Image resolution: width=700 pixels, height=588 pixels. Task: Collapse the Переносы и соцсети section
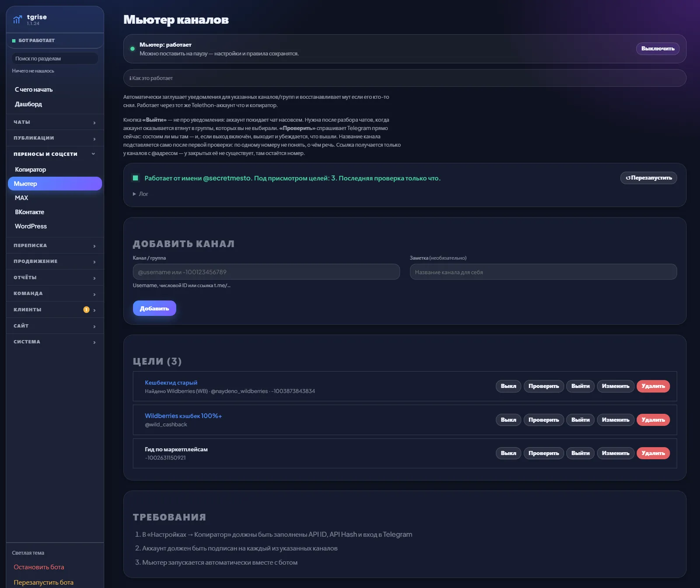55,154
